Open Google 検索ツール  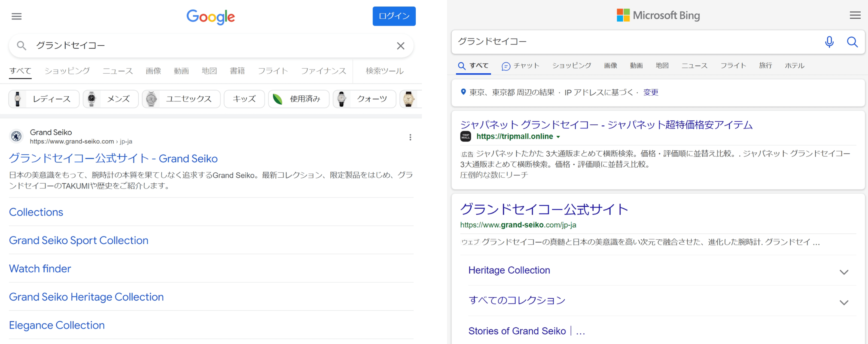(384, 71)
